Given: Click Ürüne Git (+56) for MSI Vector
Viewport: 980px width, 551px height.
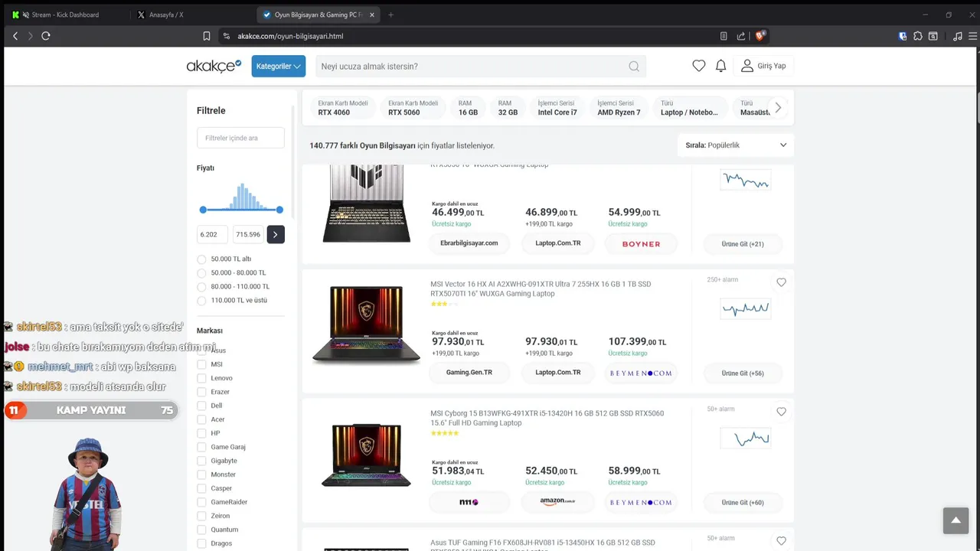Looking at the screenshot, I should pyautogui.click(x=743, y=373).
